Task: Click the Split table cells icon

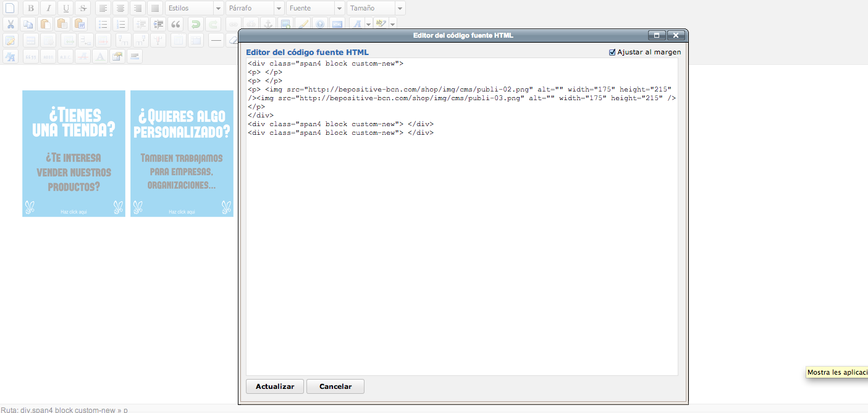Action: 179,40
